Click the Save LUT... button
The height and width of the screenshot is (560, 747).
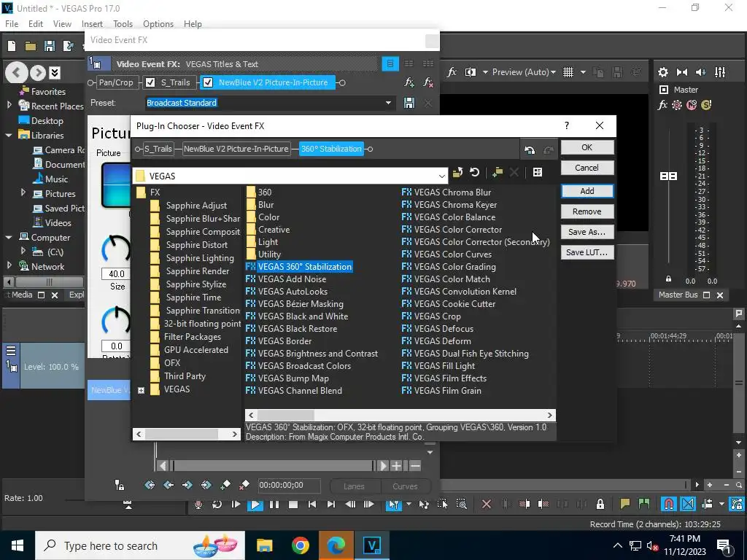tap(587, 252)
